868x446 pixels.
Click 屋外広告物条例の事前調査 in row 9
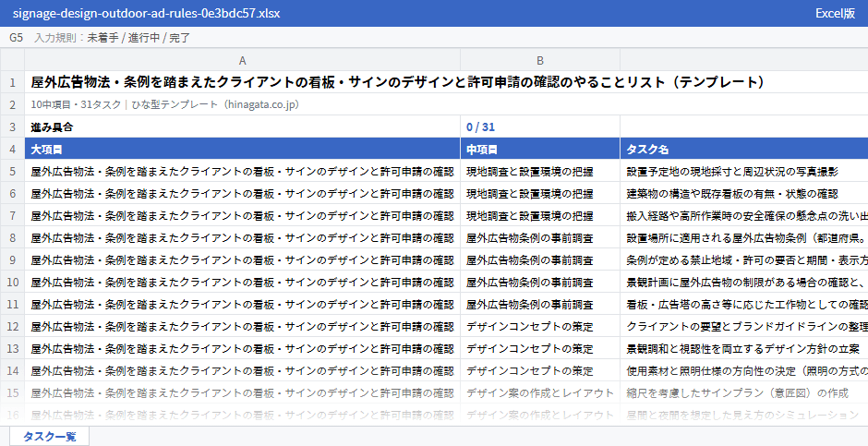[540, 259]
